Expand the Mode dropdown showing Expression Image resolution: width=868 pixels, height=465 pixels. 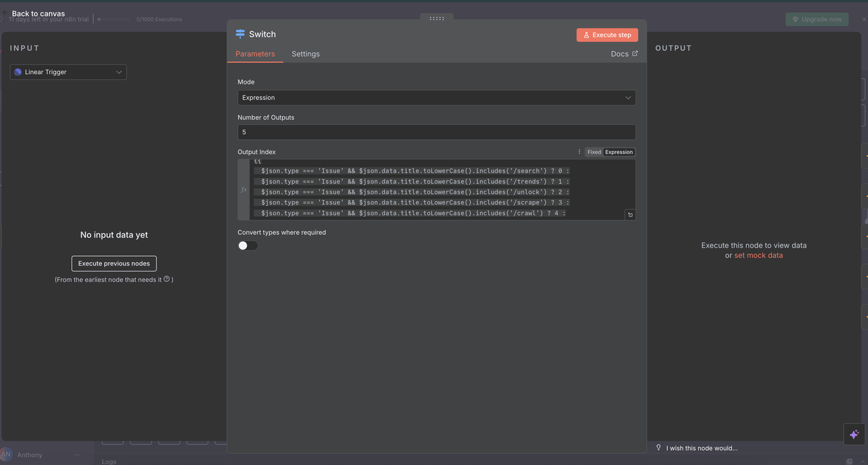(437, 98)
